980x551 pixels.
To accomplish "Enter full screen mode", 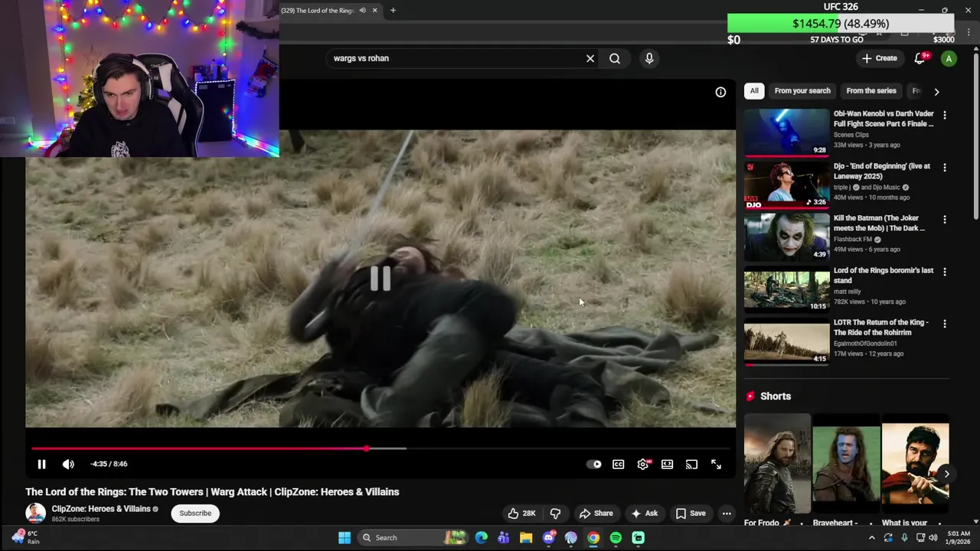I will (x=717, y=464).
